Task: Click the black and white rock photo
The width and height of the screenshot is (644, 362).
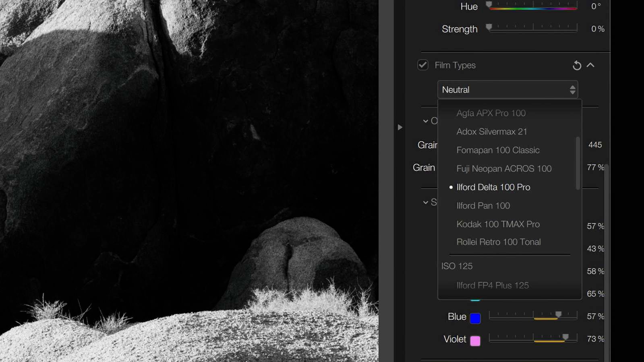Action: (x=189, y=181)
